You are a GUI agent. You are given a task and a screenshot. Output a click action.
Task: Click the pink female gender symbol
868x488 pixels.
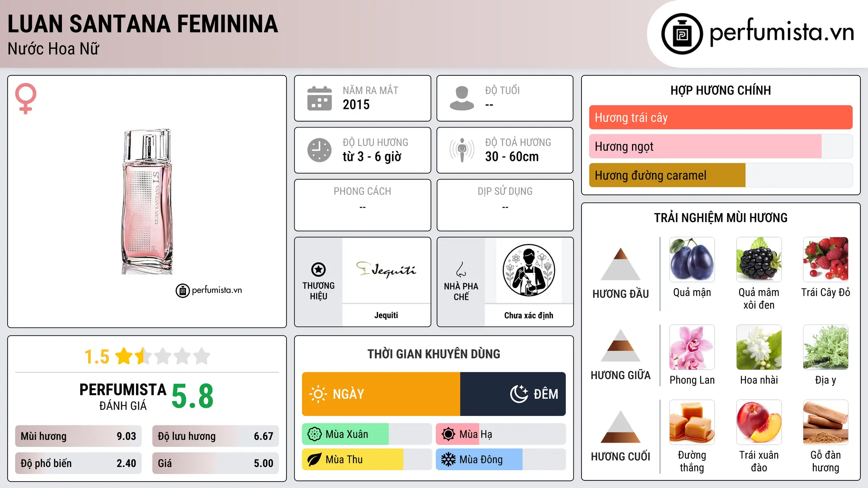26,98
